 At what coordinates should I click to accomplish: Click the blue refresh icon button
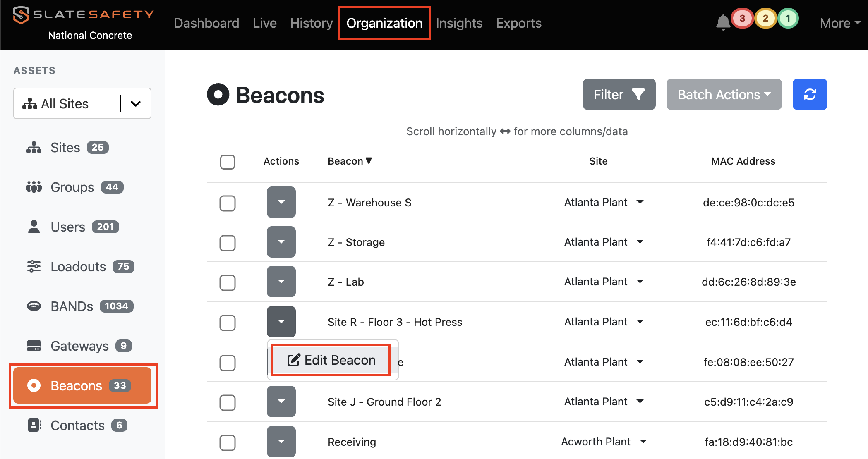(x=810, y=94)
